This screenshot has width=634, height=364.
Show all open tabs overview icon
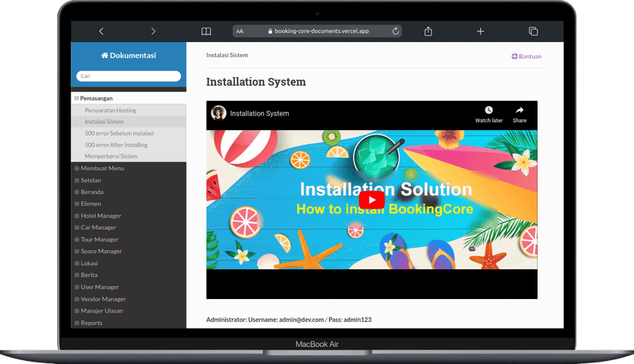534,31
